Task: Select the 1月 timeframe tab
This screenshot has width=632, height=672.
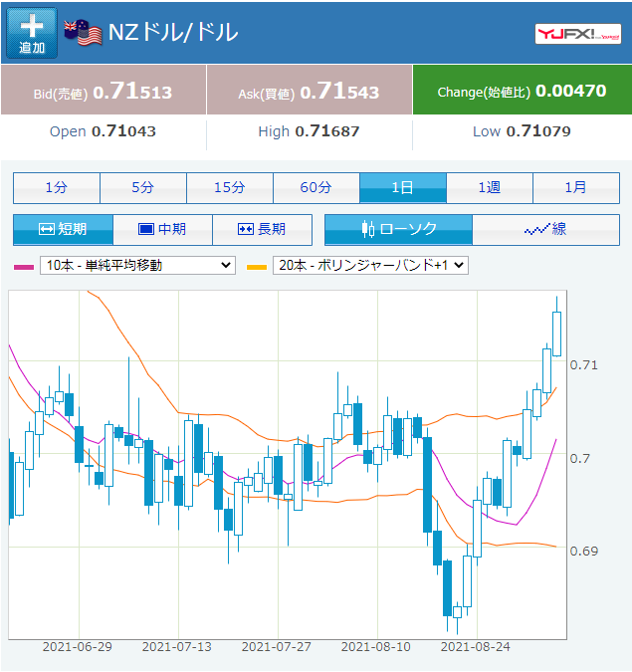Action: coord(576,188)
